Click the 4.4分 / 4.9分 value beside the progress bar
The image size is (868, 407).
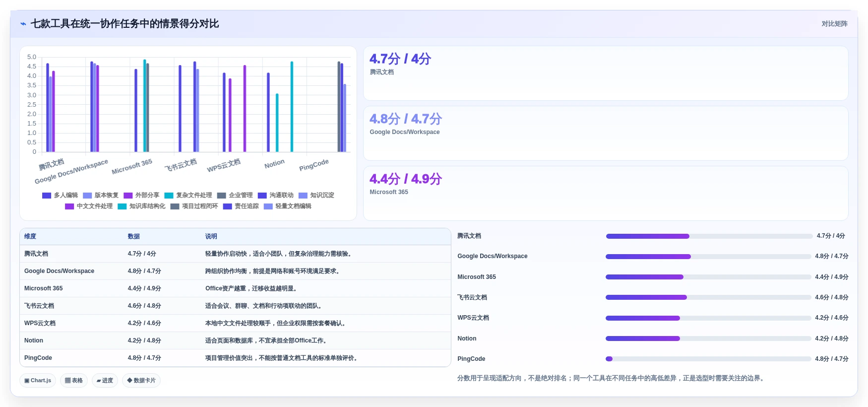[832, 277]
